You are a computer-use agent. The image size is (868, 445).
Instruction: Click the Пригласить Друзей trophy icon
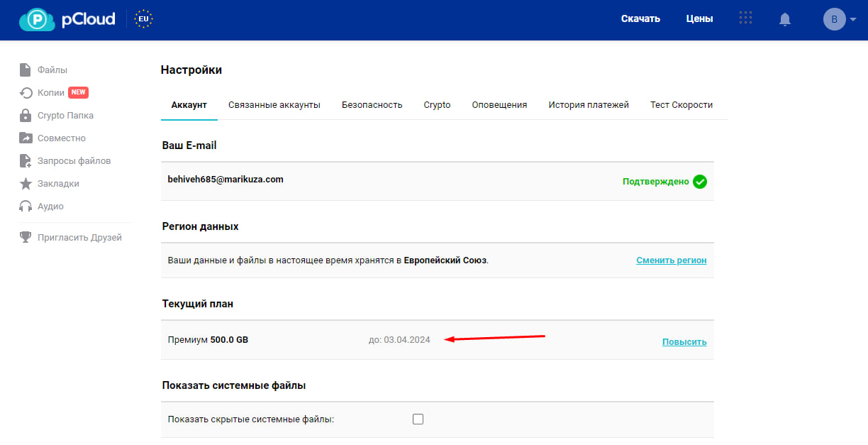tap(26, 238)
